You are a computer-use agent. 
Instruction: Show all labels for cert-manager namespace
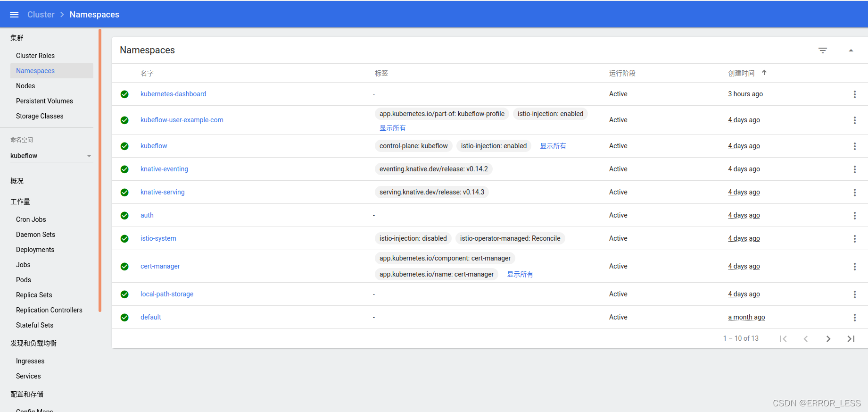(x=520, y=275)
